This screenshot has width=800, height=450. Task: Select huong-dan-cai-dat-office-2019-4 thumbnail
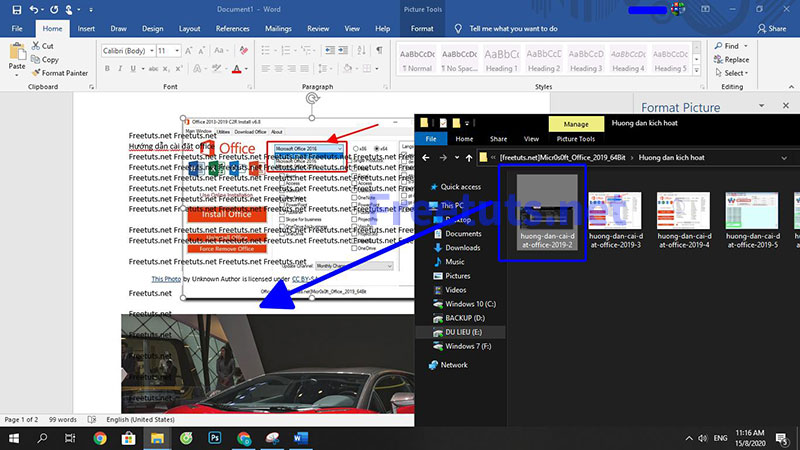pyautogui.click(x=684, y=220)
